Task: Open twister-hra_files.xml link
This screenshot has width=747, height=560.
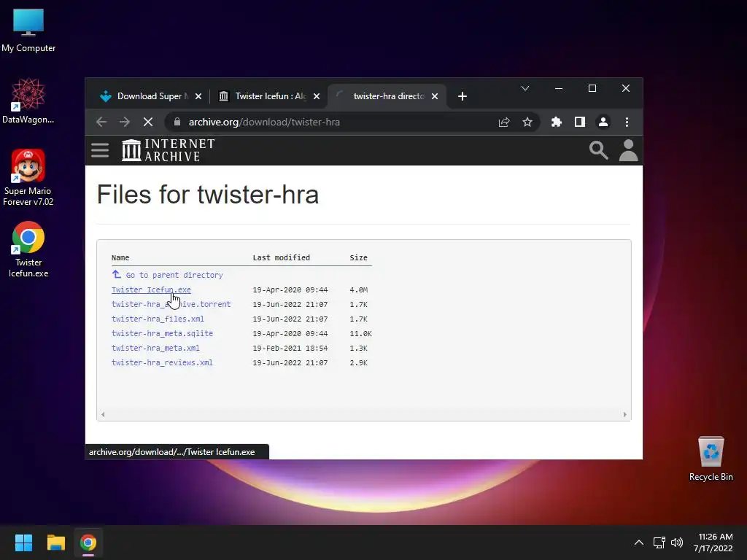Action: [158, 319]
